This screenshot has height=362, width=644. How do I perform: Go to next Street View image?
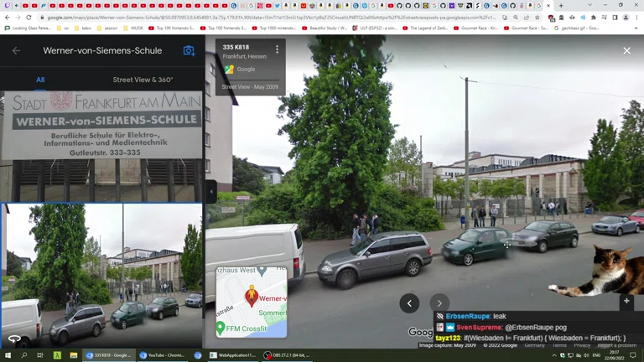tap(439, 303)
